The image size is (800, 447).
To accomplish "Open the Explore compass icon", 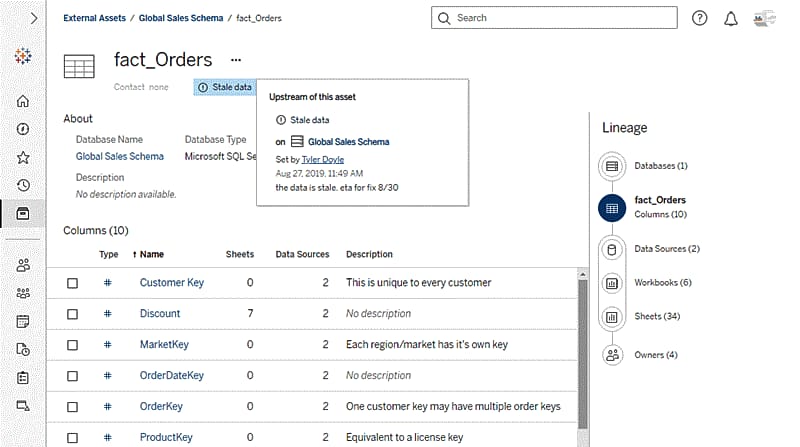I will (23, 129).
